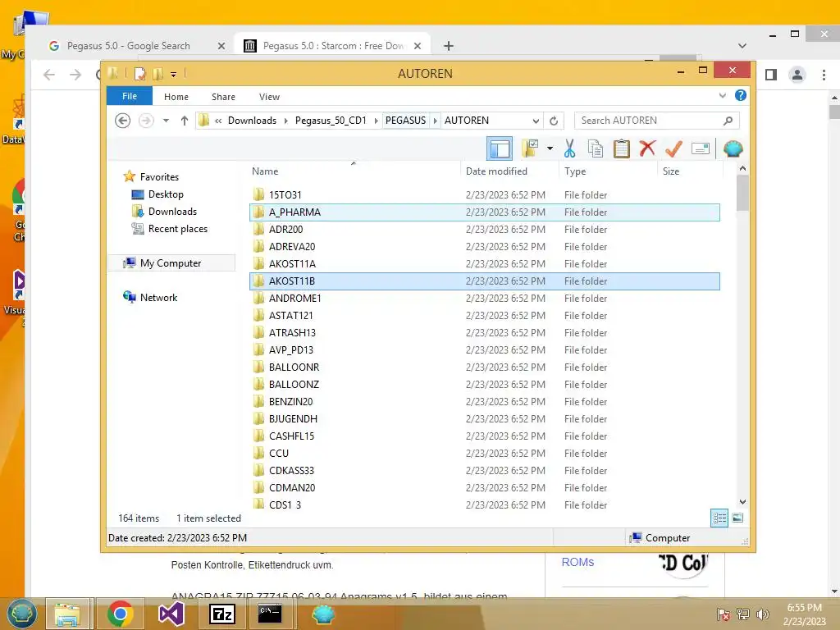The height and width of the screenshot is (630, 840).
Task: Select the CDKASS33 folder
Action: (x=484, y=470)
